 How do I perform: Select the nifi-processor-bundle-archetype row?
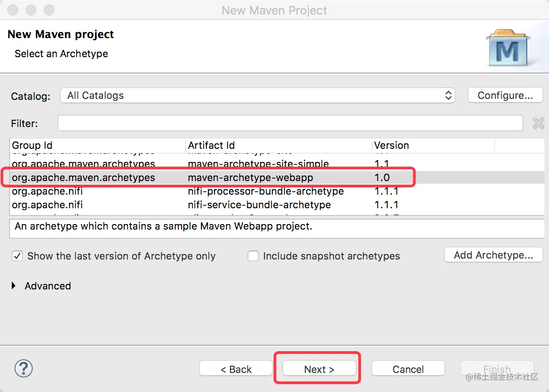point(277,191)
